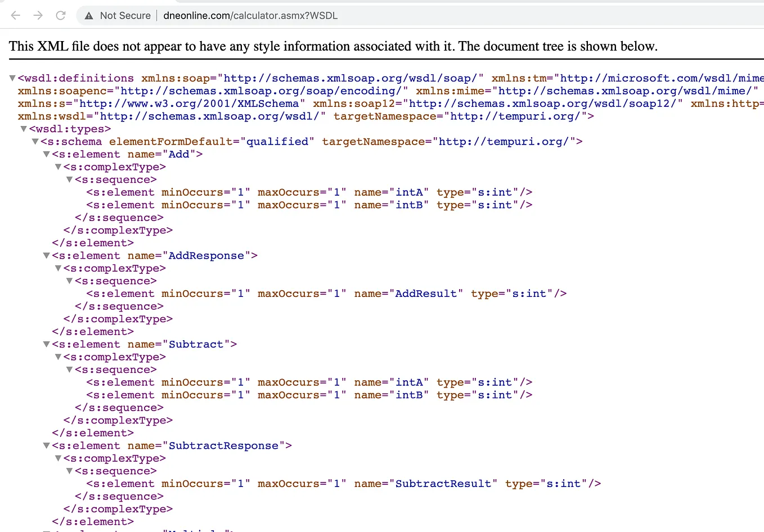Collapse the s:schema element
The width and height of the screenshot is (764, 532).
(x=35, y=141)
